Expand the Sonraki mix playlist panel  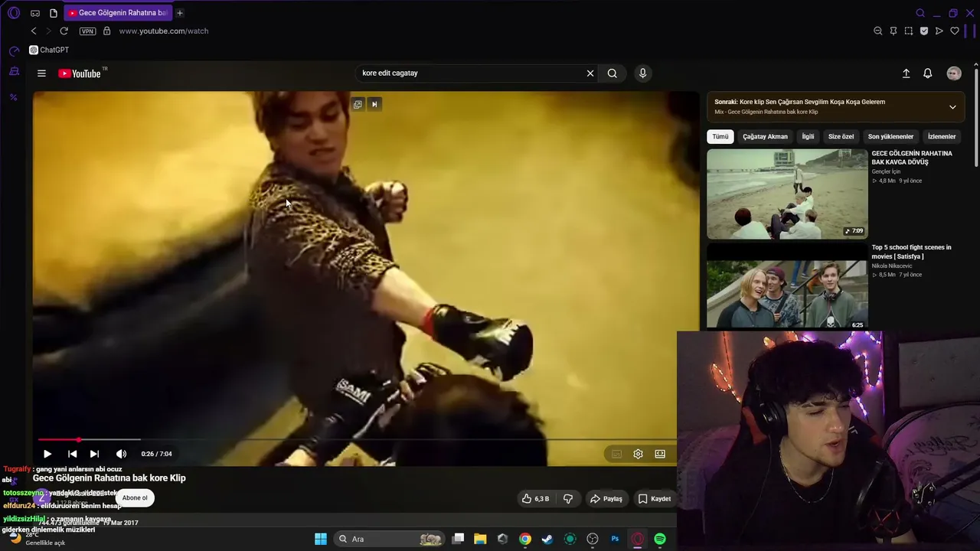pos(952,107)
